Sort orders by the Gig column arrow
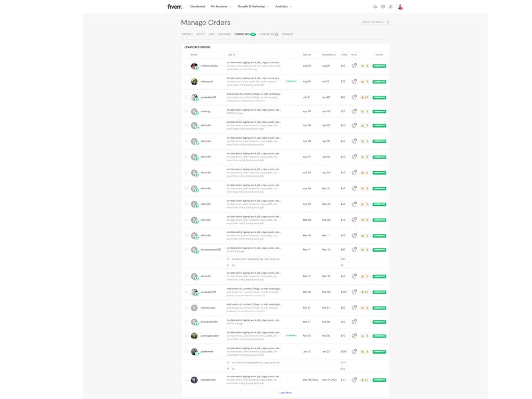The image size is (532, 399). pyautogui.click(x=234, y=55)
